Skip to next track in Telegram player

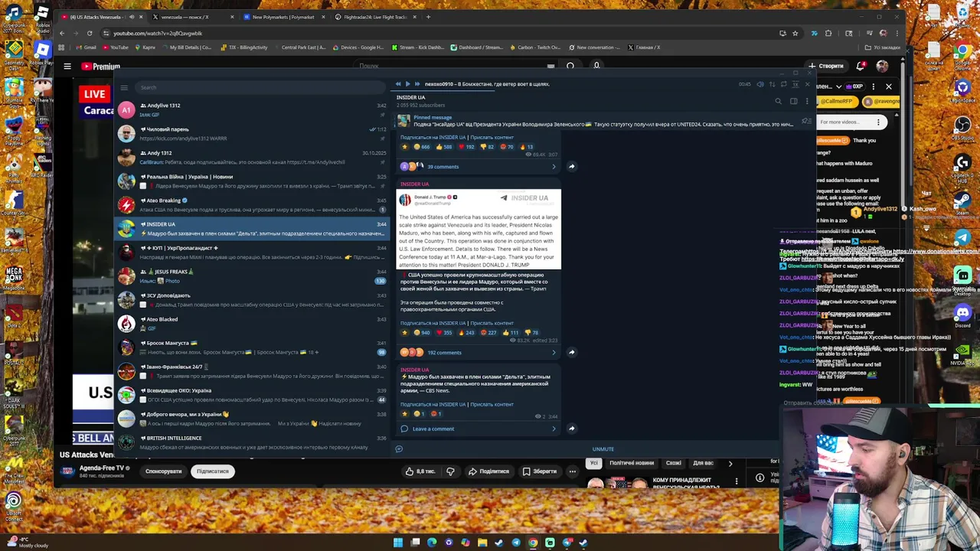coord(417,84)
